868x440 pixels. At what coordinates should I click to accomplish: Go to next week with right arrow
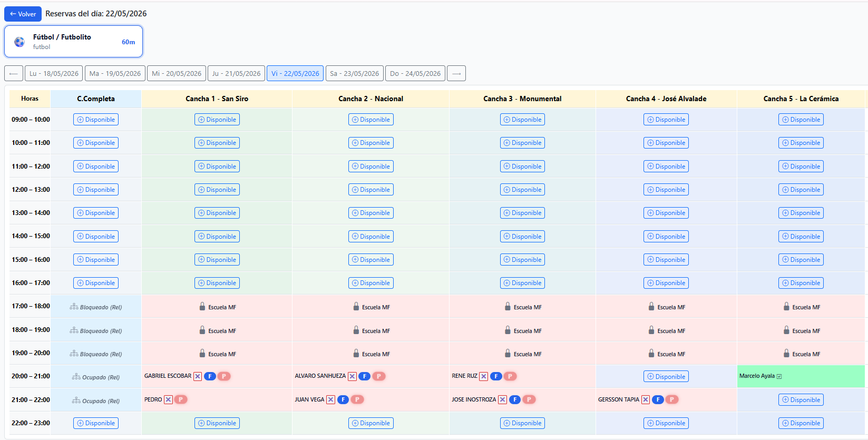tap(456, 73)
